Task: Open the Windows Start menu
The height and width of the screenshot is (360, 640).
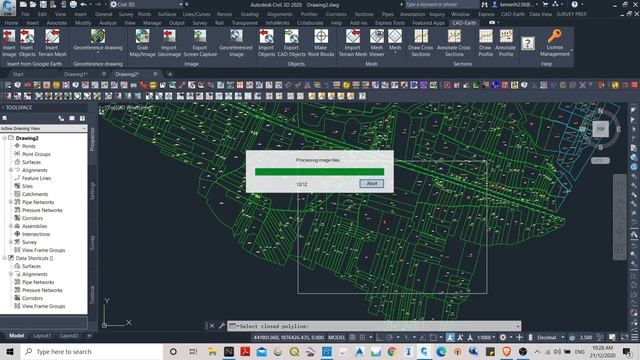Action: pyautogui.click(x=10, y=351)
